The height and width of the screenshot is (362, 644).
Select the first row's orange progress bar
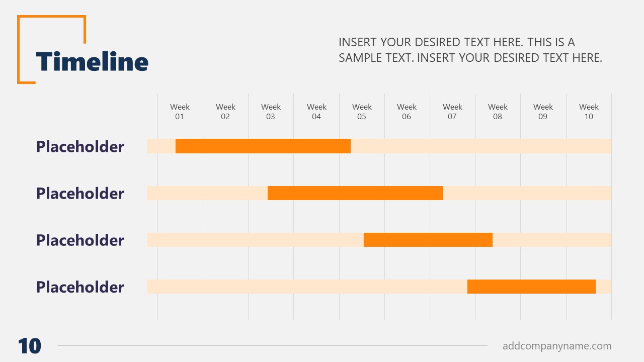click(x=263, y=146)
